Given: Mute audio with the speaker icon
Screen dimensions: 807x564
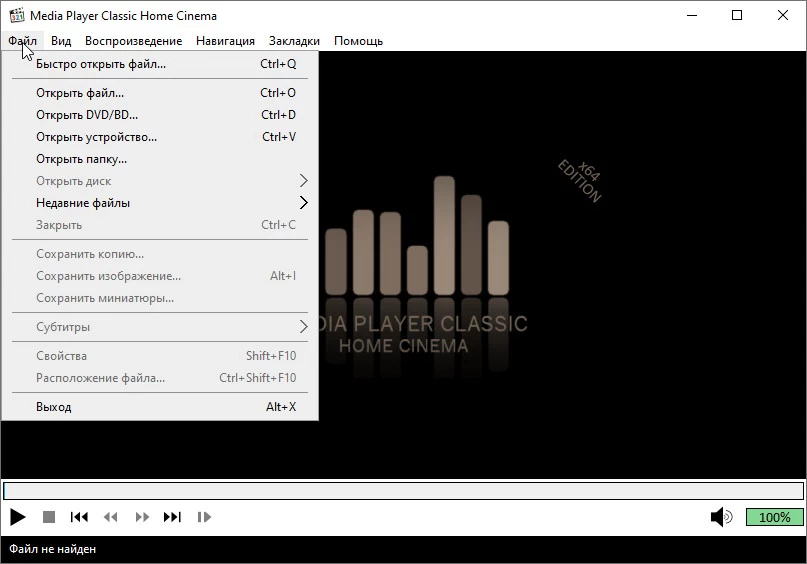Looking at the screenshot, I should [721, 517].
